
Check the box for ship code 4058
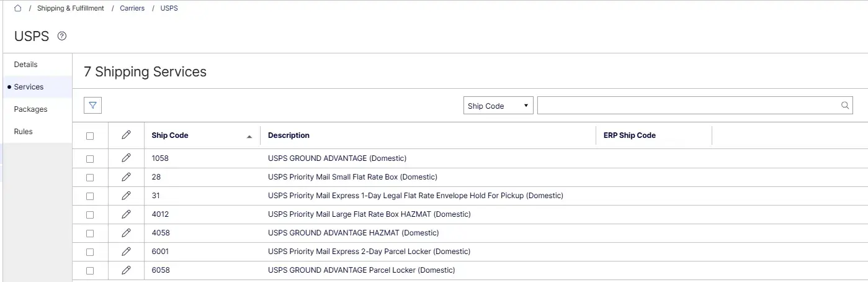pyautogui.click(x=90, y=234)
